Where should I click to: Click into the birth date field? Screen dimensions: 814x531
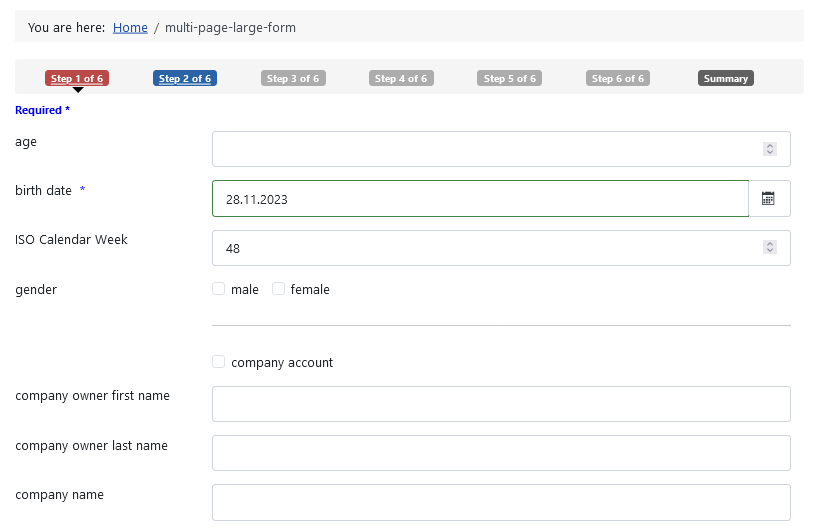pyautogui.click(x=481, y=198)
